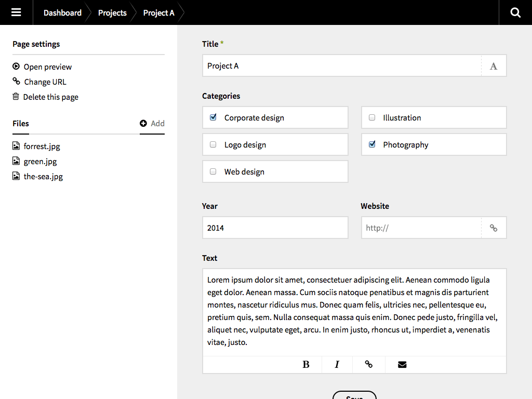Open the forrest.jpg file
532x399 pixels.
point(42,146)
